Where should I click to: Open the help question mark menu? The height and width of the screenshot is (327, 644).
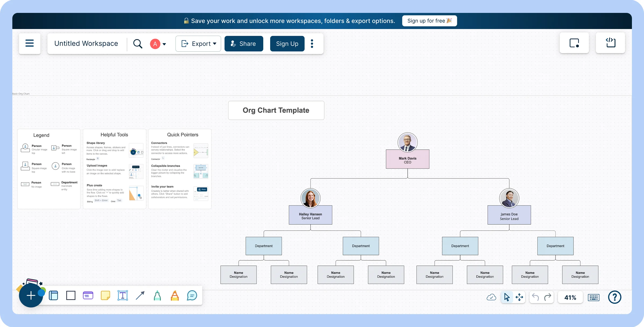tap(615, 297)
